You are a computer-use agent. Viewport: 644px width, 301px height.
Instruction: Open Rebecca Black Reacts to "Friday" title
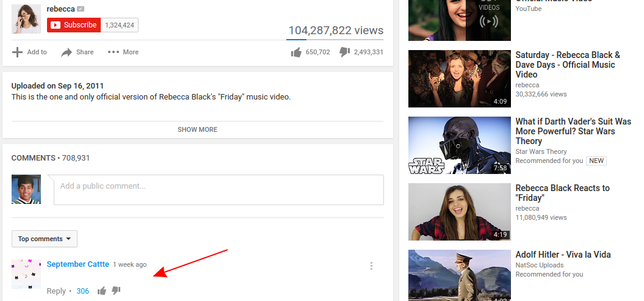(563, 192)
